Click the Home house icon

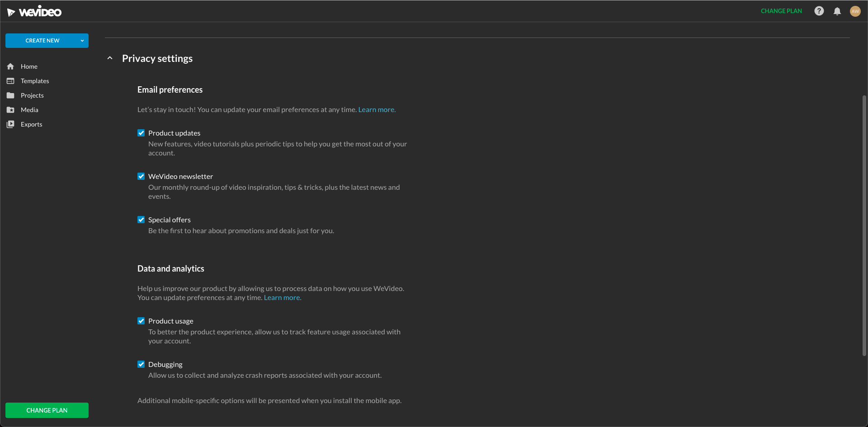point(10,66)
